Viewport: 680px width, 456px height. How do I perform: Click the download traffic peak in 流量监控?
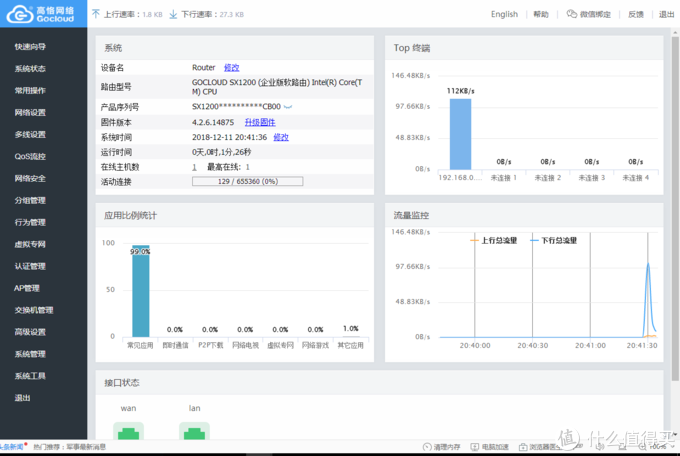pyautogui.click(x=648, y=265)
